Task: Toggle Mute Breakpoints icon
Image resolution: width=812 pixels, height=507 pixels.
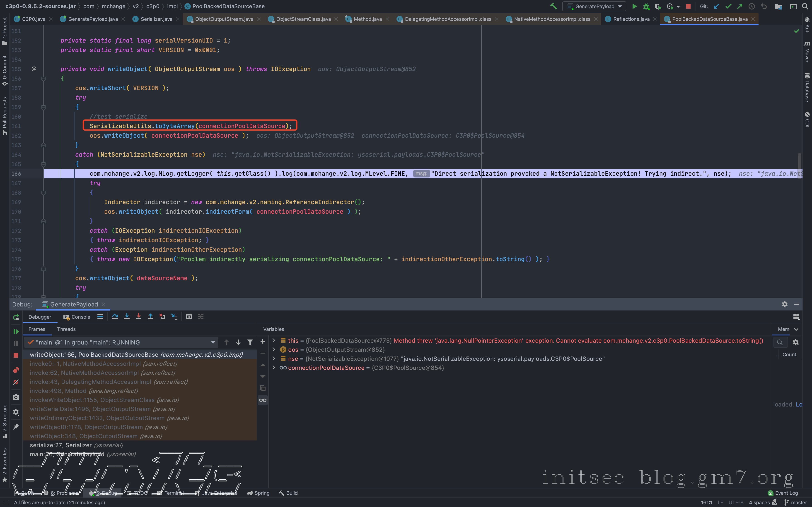Action: 16,382
